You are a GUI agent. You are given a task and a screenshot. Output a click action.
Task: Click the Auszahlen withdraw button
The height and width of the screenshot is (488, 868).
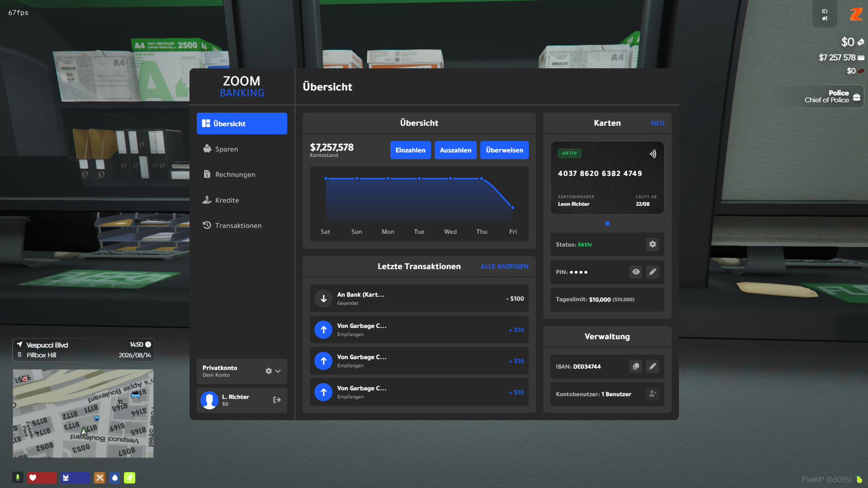coord(455,150)
